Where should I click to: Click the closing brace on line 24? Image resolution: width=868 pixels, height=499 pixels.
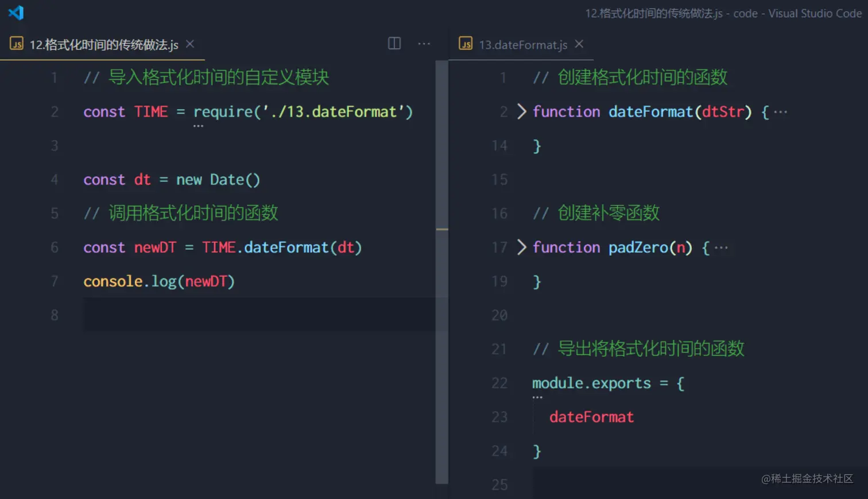coord(537,451)
